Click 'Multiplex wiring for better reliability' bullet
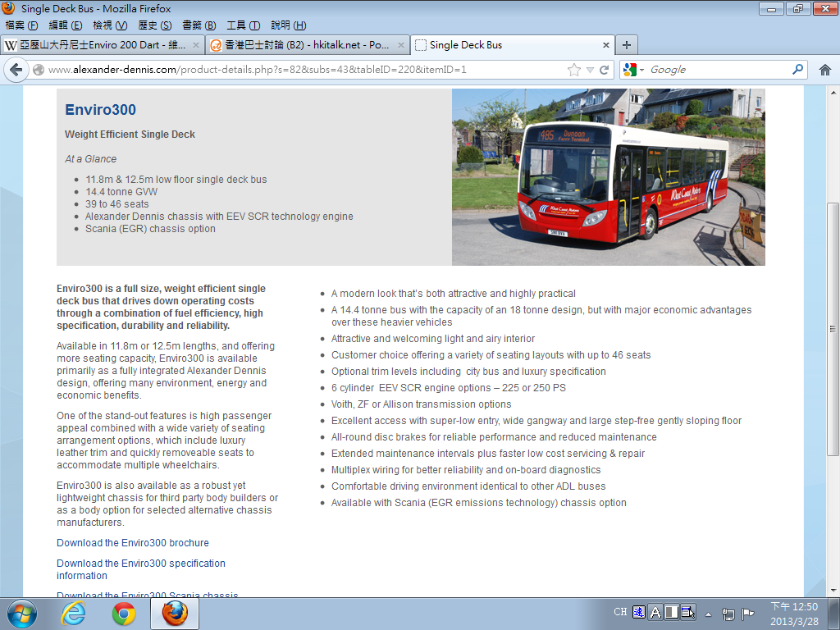The height and width of the screenshot is (630, 840). click(466, 470)
